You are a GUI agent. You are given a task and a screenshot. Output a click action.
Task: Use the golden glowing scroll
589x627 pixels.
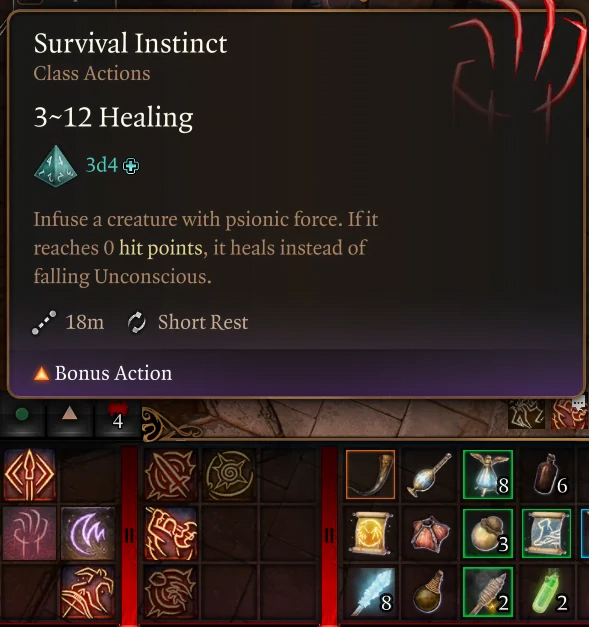coord(371,533)
